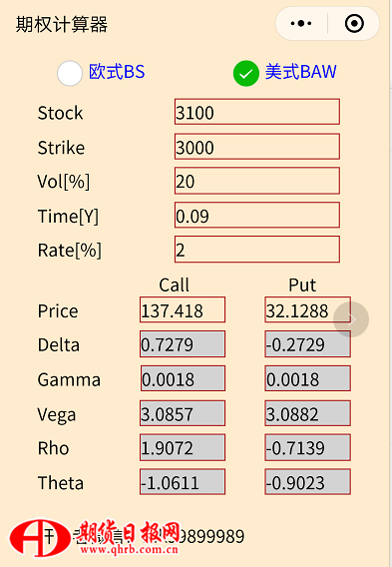Select the Rate[%] input field
This screenshot has width=392, height=567.
257,250
